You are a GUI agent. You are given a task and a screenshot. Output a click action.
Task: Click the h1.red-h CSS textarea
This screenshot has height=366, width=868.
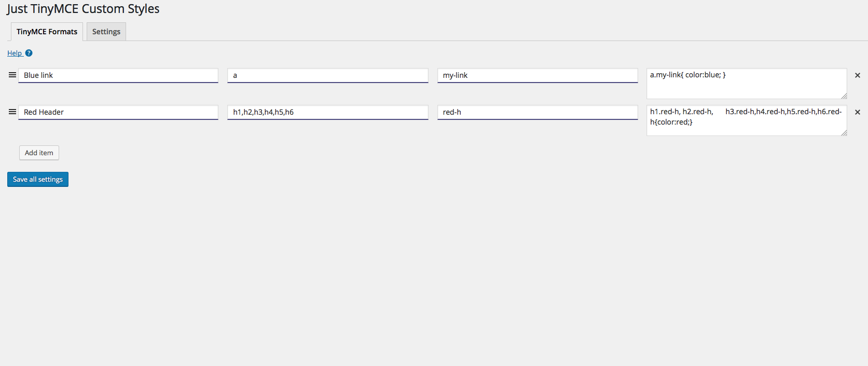pyautogui.click(x=747, y=120)
